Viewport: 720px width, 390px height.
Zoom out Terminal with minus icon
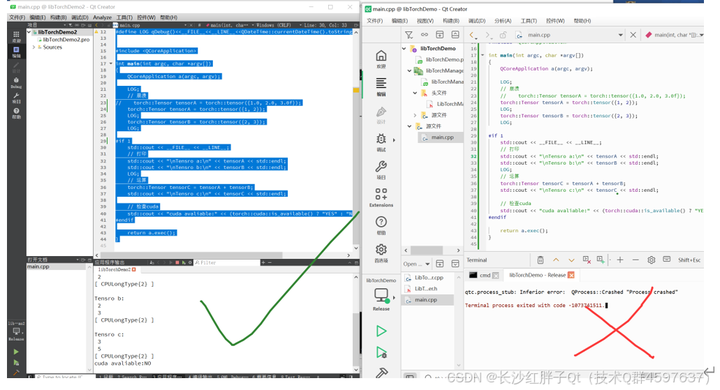tap(636, 260)
